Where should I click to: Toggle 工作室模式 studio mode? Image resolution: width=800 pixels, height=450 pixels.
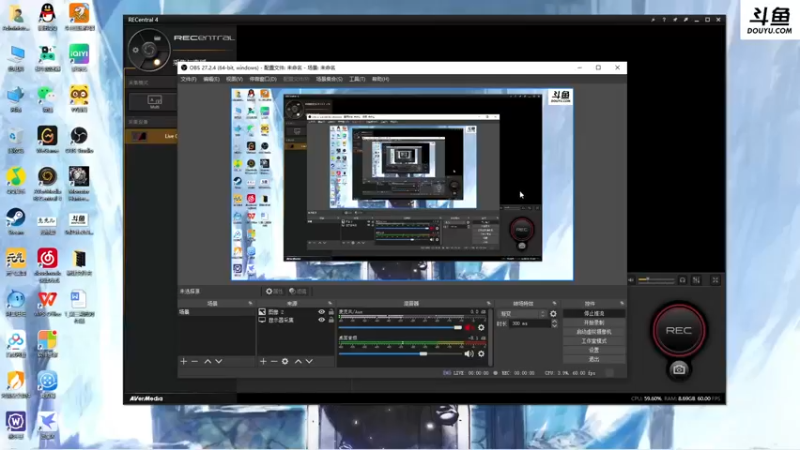(594, 341)
